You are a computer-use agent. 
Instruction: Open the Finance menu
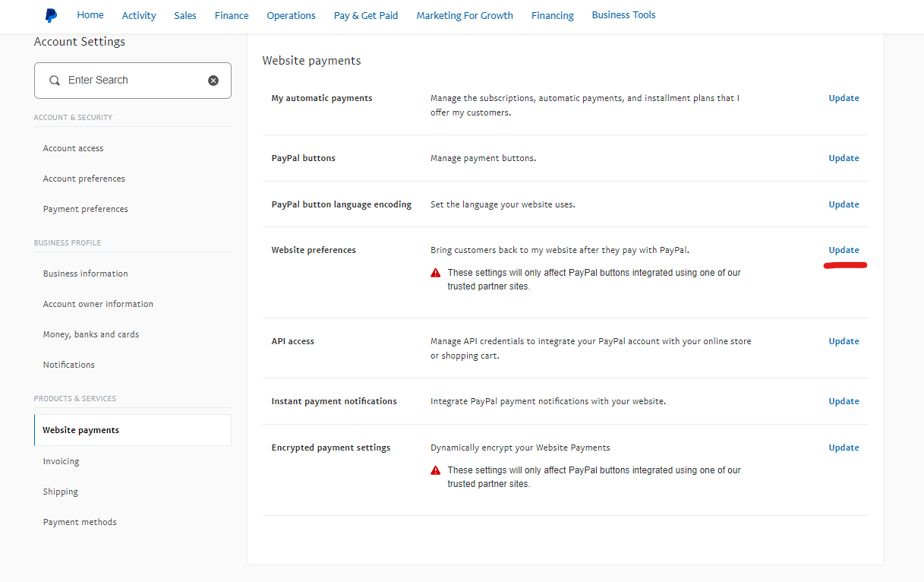(x=232, y=15)
